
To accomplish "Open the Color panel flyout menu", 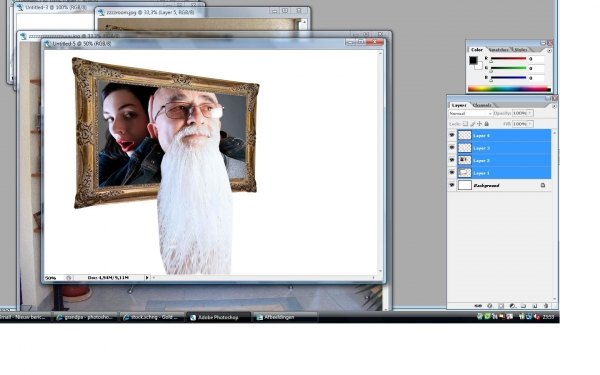I will click(x=549, y=50).
